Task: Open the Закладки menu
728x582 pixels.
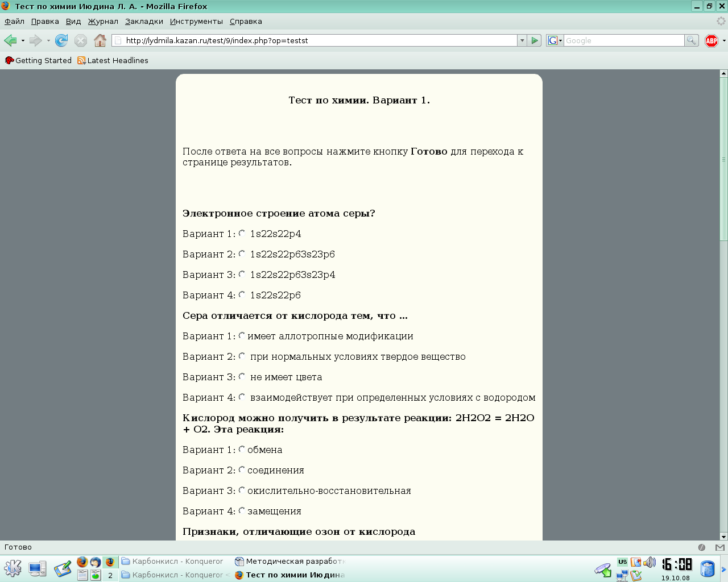Action: (x=144, y=22)
